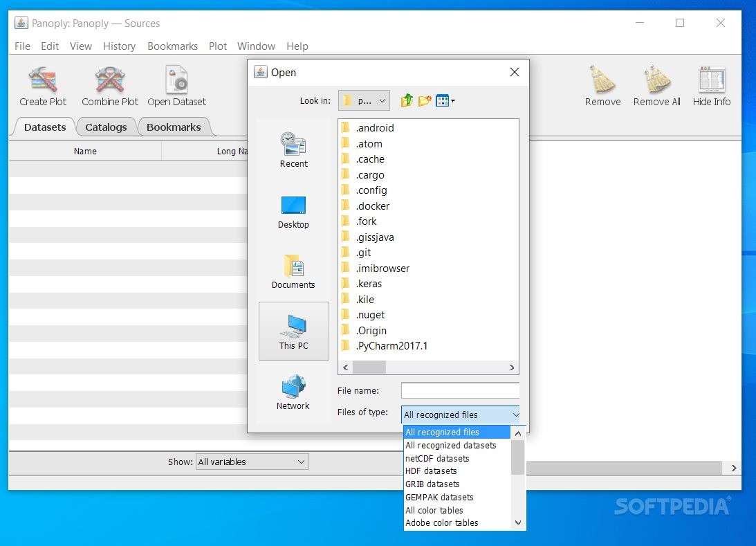Choose netCDF datasets file type

pyautogui.click(x=457, y=458)
